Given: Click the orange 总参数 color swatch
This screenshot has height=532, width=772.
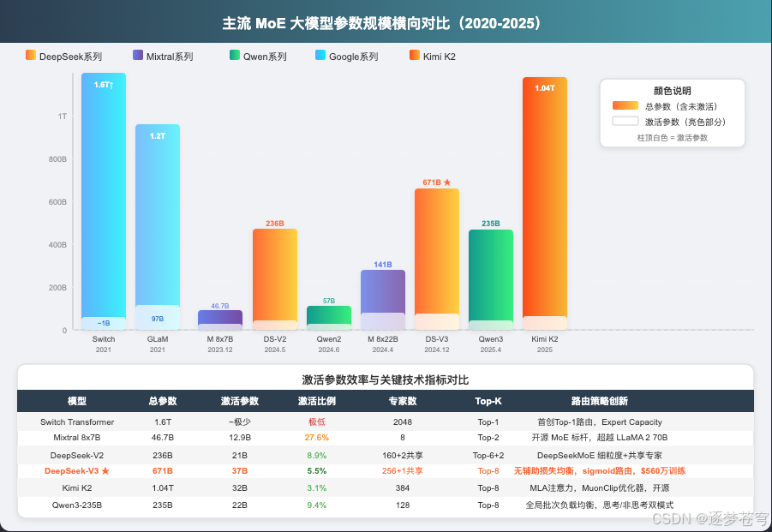Looking at the screenshot, I should tap(625, 105).
